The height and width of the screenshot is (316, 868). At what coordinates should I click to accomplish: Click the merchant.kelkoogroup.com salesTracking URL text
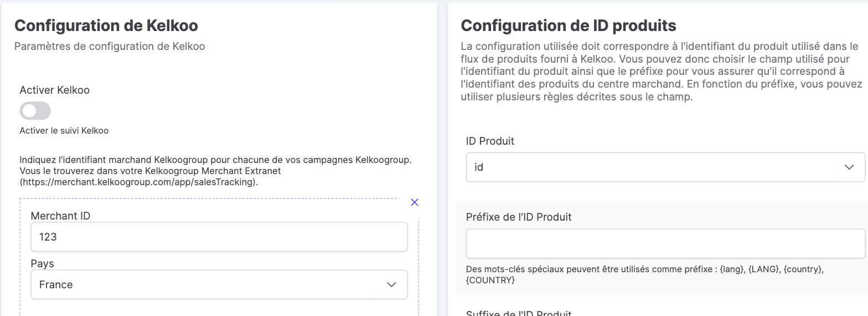[138, 182]
